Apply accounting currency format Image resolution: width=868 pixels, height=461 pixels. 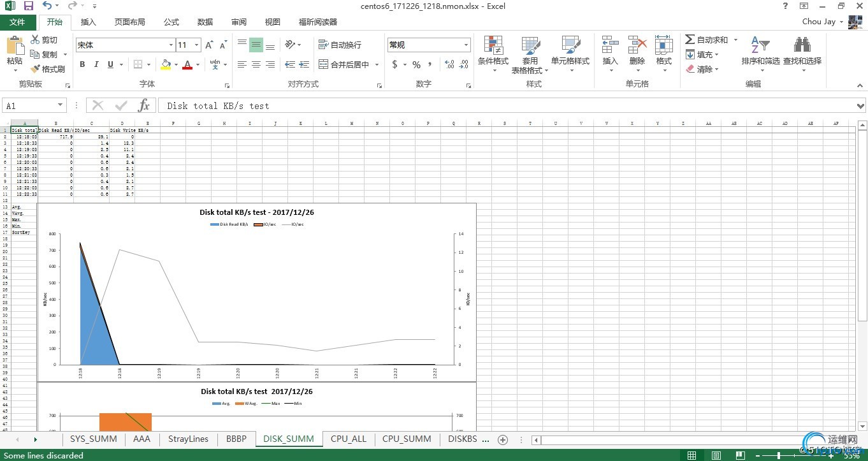[x=394, y=64]
